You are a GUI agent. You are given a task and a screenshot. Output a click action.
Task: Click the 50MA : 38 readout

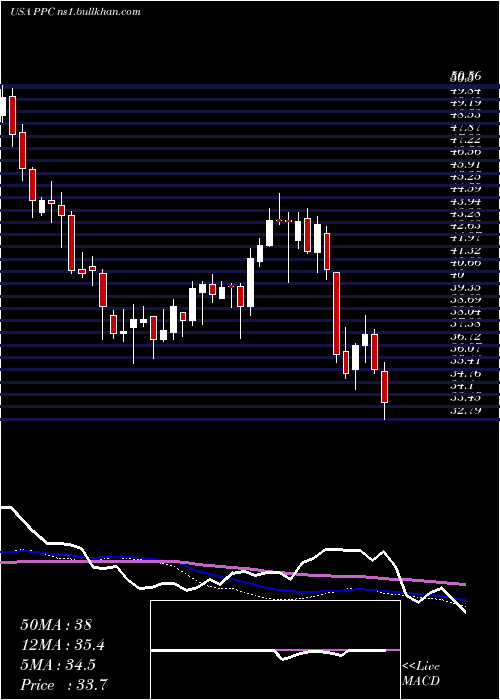pos(56,624)
